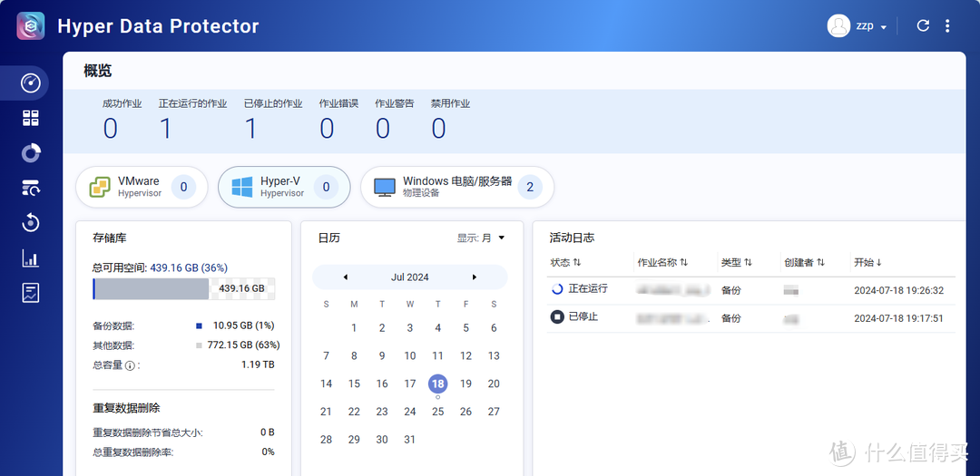The image size is (980, 476).
Task: Click the user avatar icon
Action: pos(838,26)
